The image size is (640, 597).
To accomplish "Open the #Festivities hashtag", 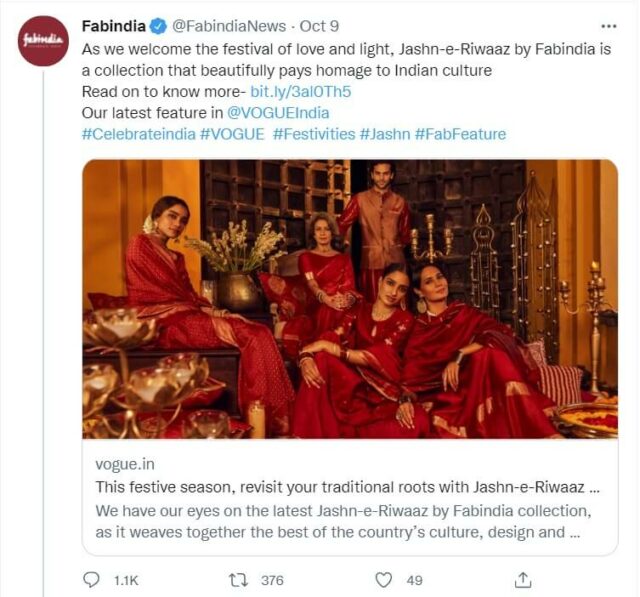I will click(x=312, y=134).
